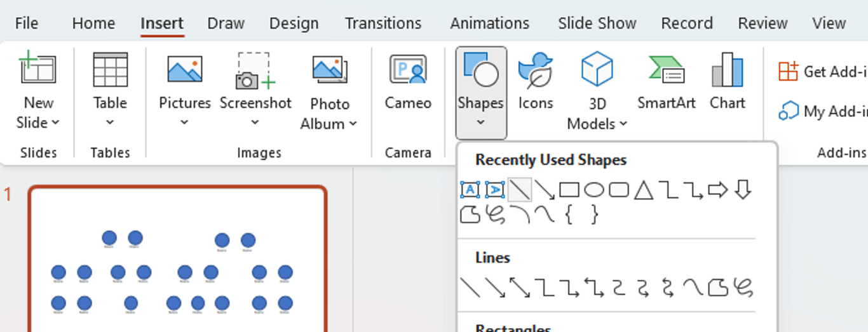Switch to the Design tab

point(294,23)
